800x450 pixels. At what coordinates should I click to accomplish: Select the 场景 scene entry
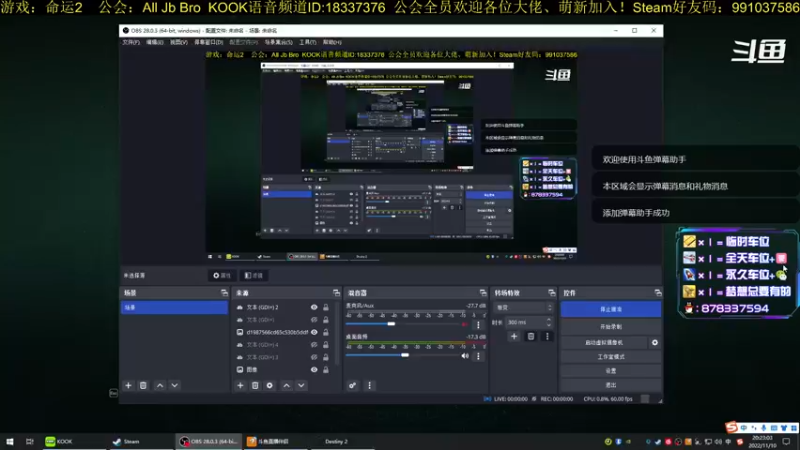click(174, 307)
